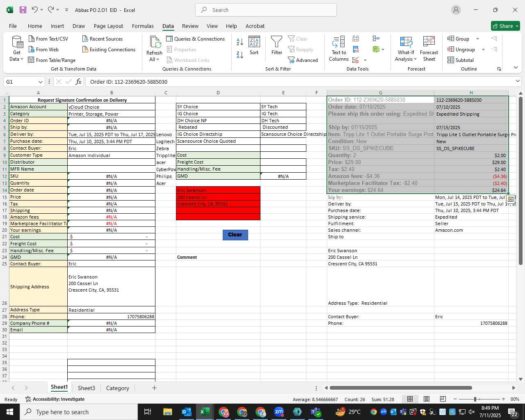Open the Group dropdown arrow
The height and width of the screenshot is (420, 525).
(x=477, y=39)
